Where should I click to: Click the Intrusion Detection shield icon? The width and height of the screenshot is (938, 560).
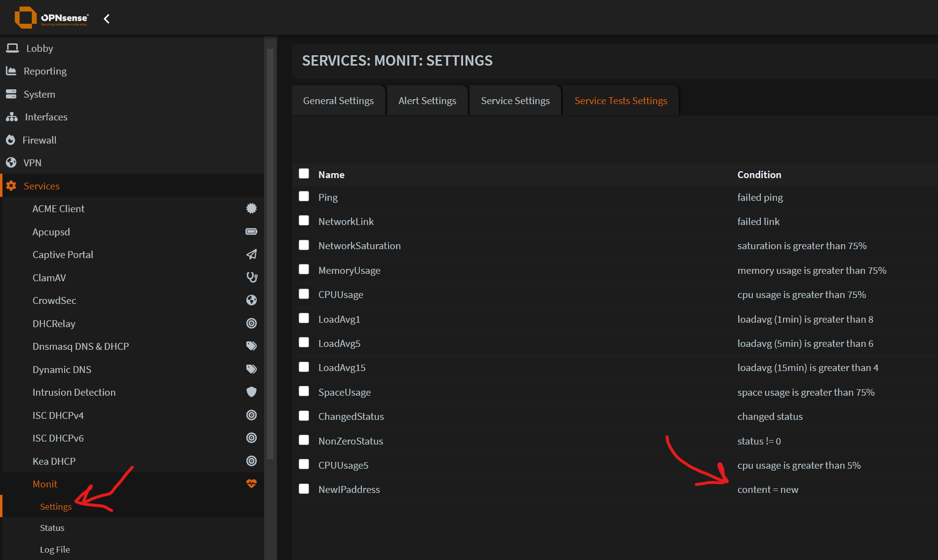252,392
